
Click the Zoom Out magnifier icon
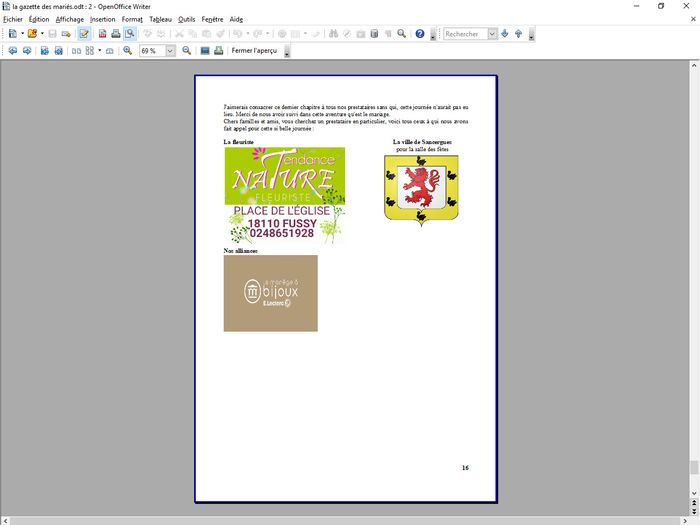[x=187, y=50]
